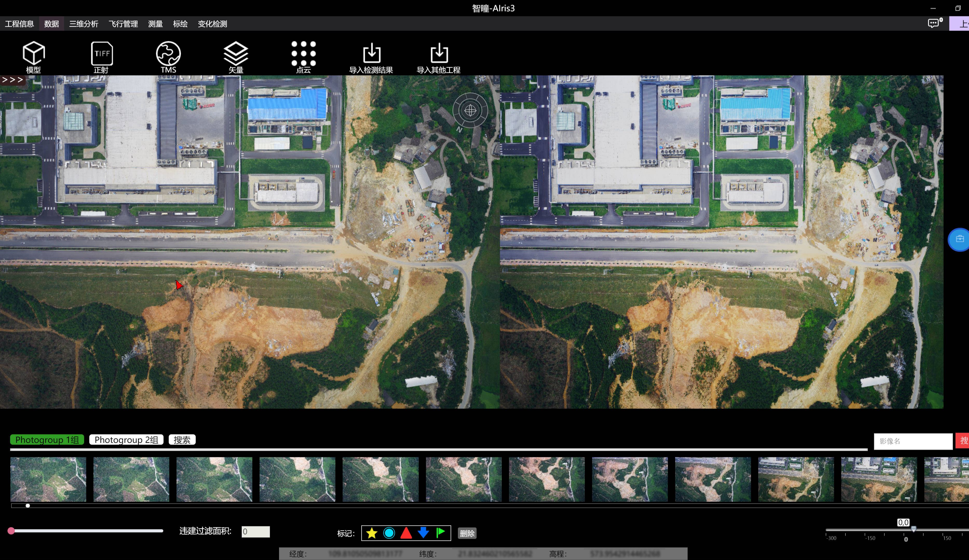Click 导入检测结果 import icon
This screenshot has height=560, width=969.
[371, 54]
